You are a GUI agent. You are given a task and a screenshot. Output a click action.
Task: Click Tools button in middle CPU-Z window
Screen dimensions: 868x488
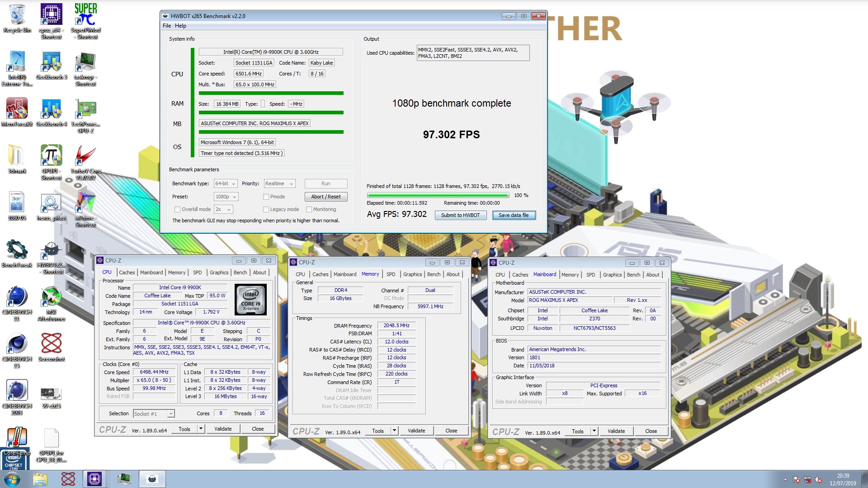coord(378,431)
